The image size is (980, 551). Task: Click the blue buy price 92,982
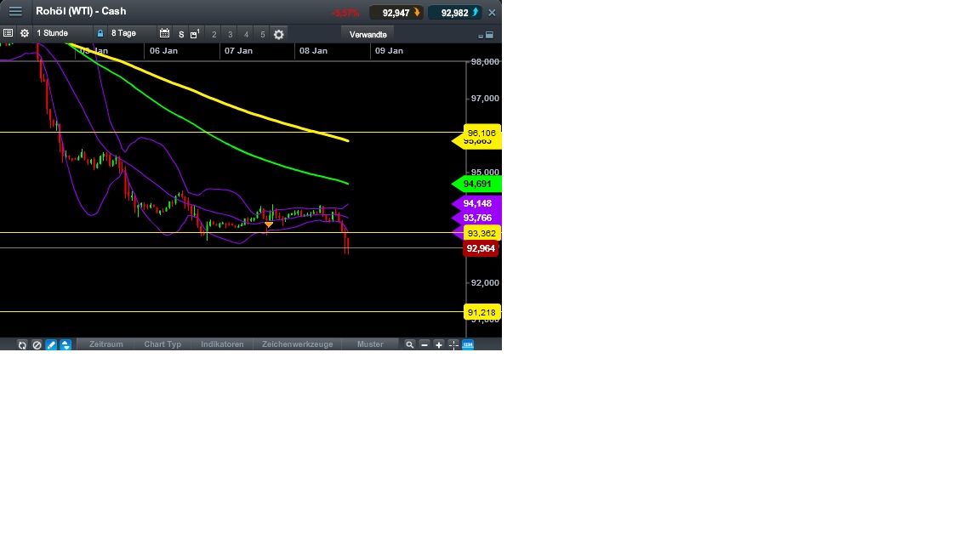tap(458, 12)
